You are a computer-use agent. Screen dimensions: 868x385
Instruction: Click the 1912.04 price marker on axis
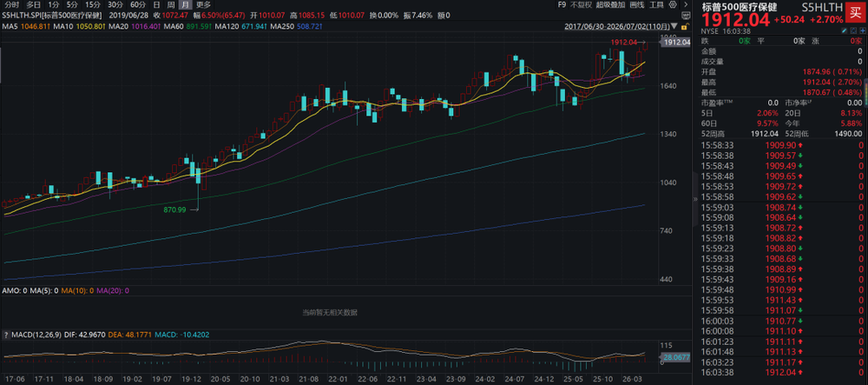point(676,42)
